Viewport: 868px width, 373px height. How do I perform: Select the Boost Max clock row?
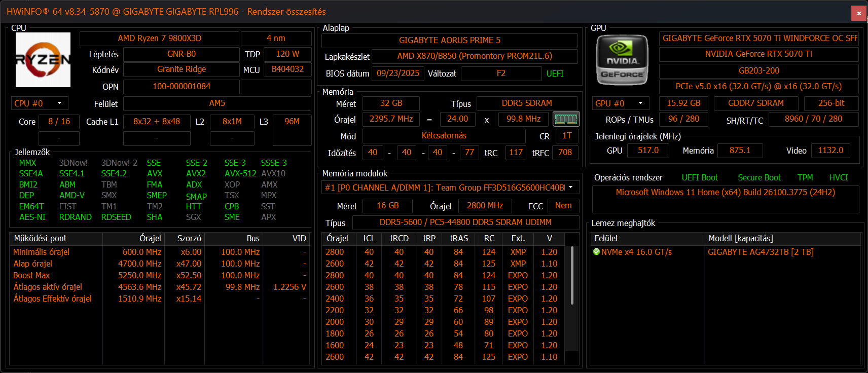coord(31,275)
